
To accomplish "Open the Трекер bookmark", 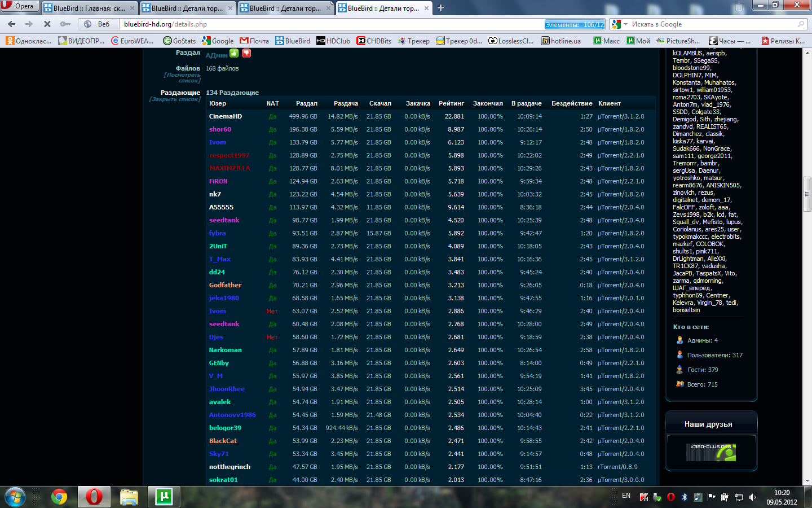I will [414, 41].
